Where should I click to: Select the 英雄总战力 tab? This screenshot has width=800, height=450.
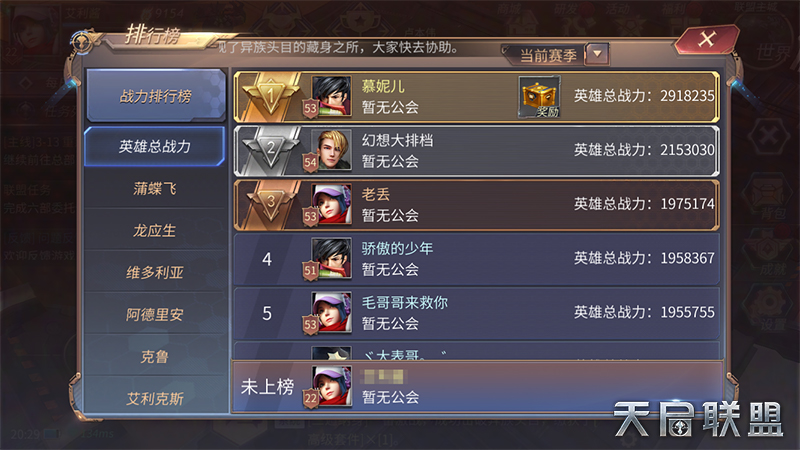pos(155,146)
